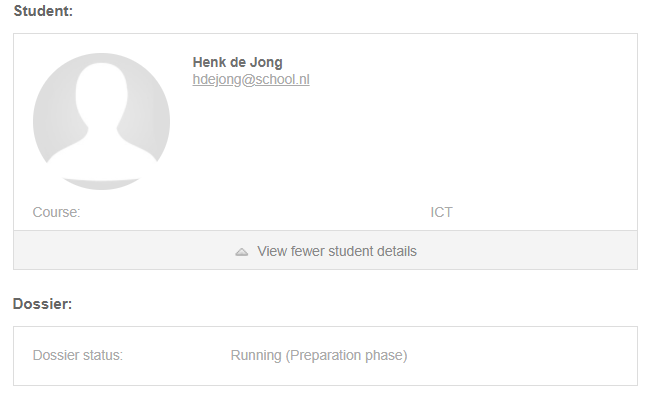This screenshot has height=401, width=651.
Task: Click the gray student avatar placeholder
Action: coord(101,121)
